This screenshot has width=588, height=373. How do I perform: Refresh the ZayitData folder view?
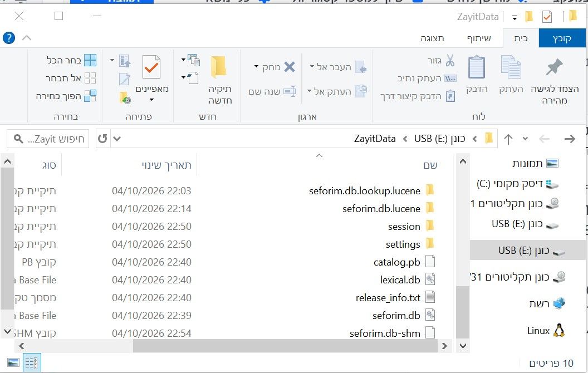coord(102,139)
